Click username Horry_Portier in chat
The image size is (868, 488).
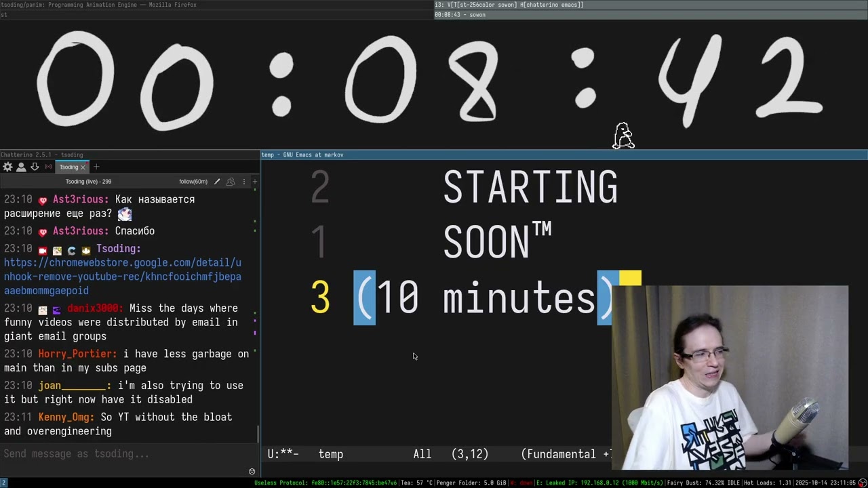pos(77,354)
